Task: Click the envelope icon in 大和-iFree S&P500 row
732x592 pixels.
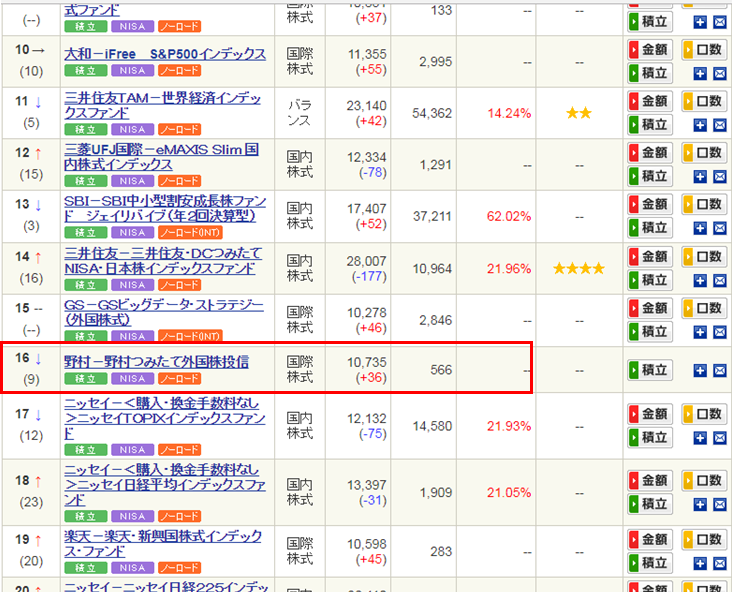Action: [x=719, y=74]
